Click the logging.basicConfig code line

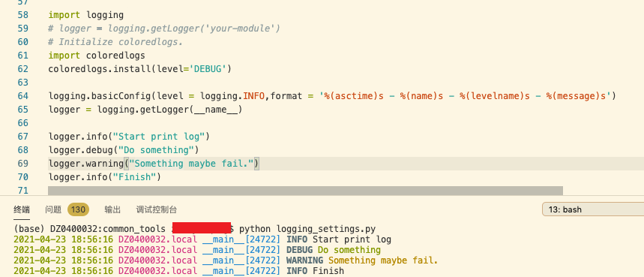pos(332,96)
